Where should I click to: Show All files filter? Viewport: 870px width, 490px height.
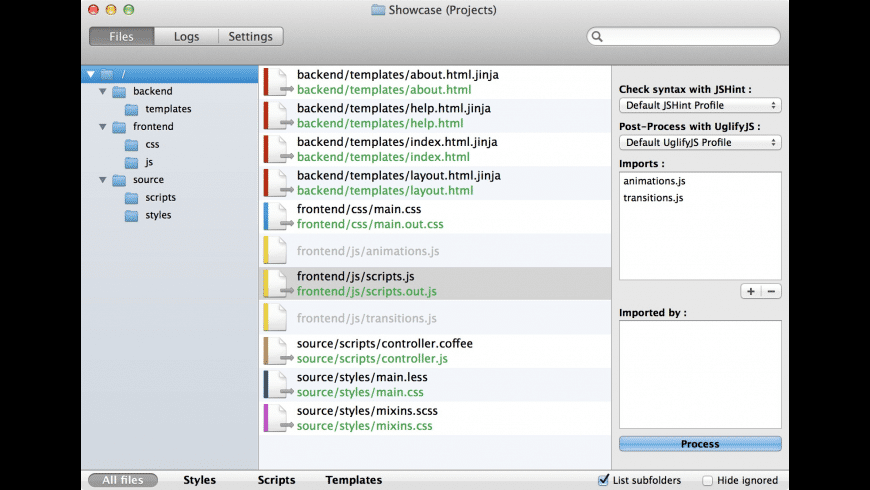click(123, 480)
